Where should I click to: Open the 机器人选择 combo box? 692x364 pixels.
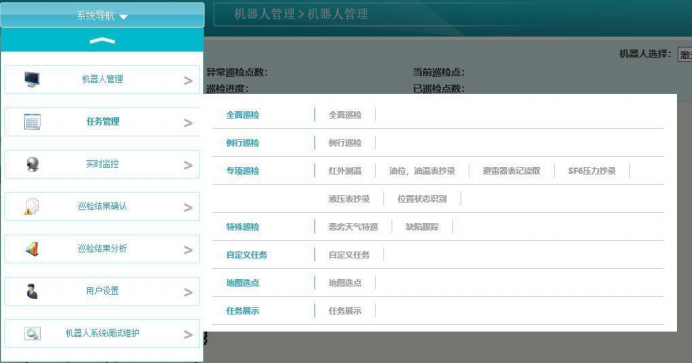tap(684, 55)
